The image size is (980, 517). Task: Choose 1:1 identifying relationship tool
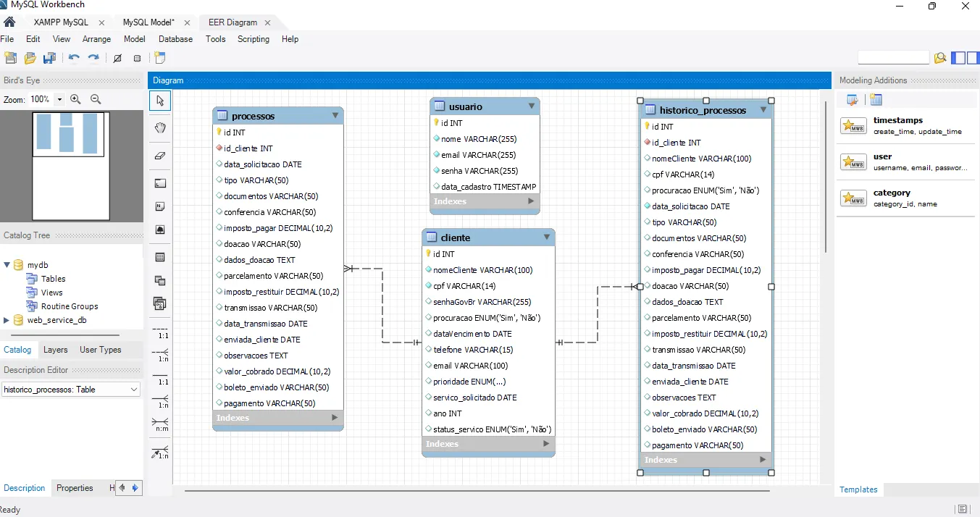pyautogui.click(x=161, y=378)
